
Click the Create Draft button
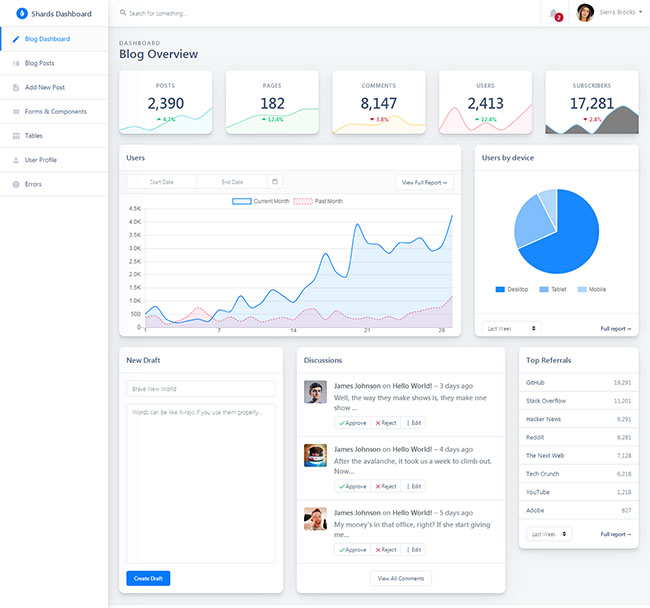pos(148,578)
